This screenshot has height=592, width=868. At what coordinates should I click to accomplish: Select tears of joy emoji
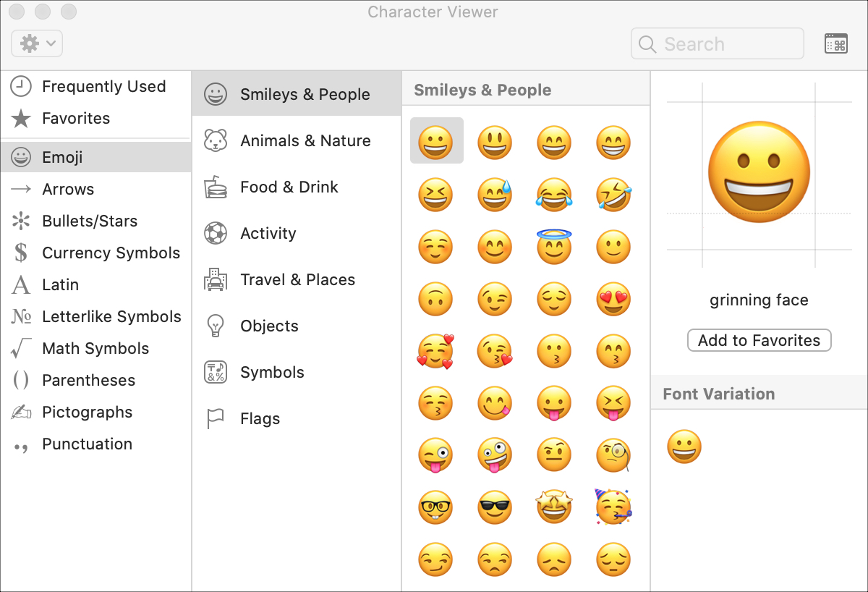pyautogui.click(x=554, y=194)
